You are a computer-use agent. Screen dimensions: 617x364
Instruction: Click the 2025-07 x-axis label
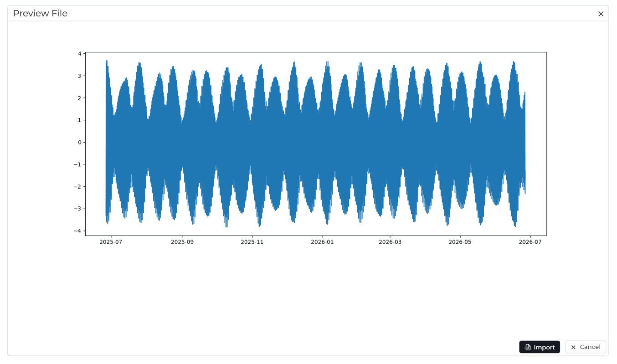pos(111,242)
